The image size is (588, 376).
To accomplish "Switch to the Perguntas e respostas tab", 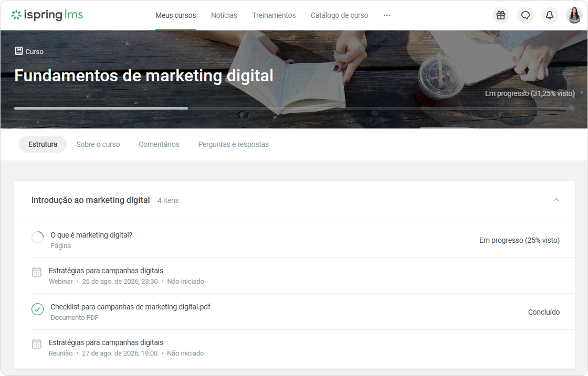I will 233,144.
